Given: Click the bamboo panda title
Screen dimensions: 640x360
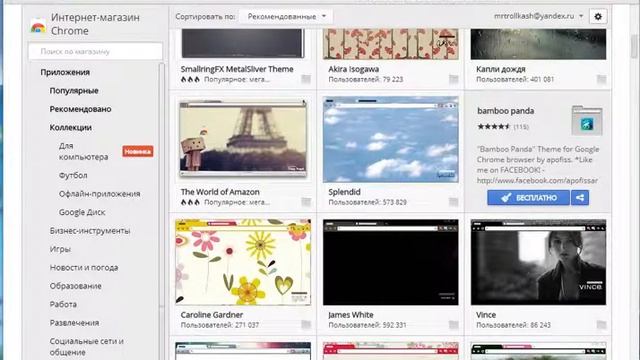Looking at the screenshot, I should (x=505, y=111).
